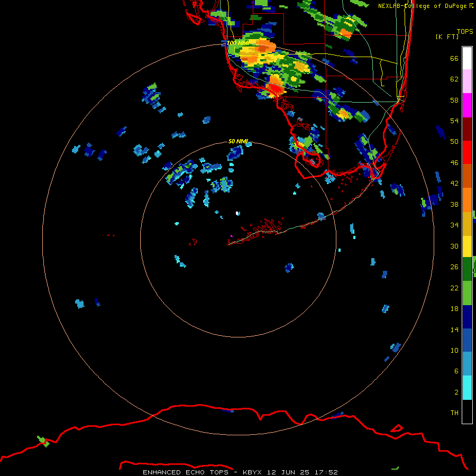Image resolution: width=476 pixels, height=476 pixels.
Task: Click the 22 legend value
Action: click(x=454, y=288)
